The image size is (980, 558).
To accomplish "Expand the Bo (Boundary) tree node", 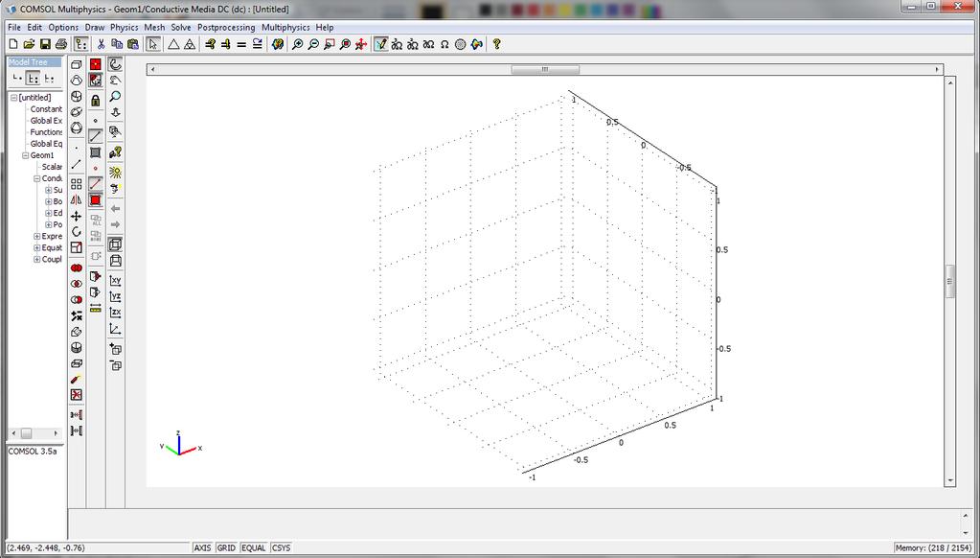I will click(x=48, y=201).
